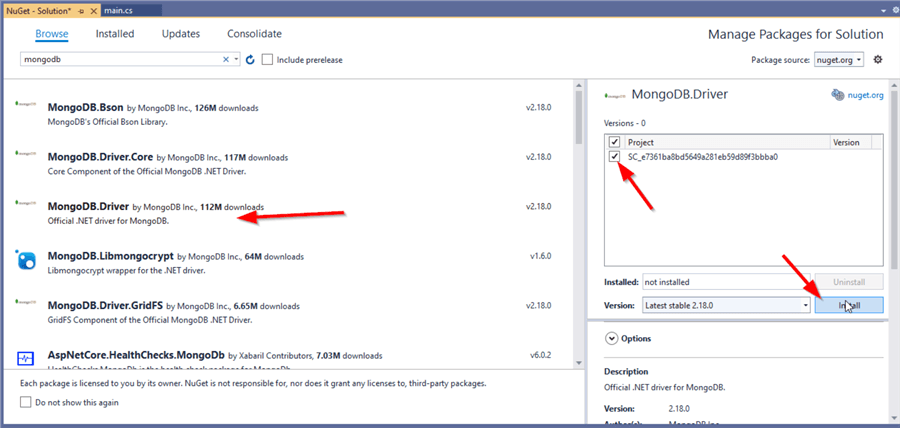Select the AspNetCore.HealthChecks.MongoDb package name
The height and width of the screenshot is (428, 900).
[x=137, y=355]
